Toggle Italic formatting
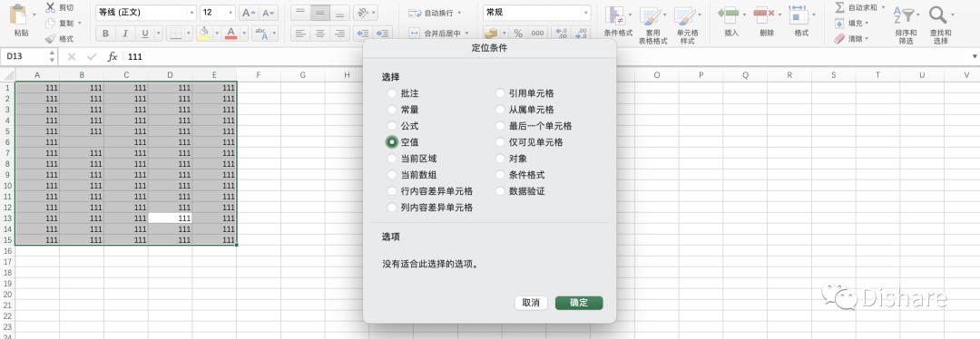980x339 pixels. [125, 34]
